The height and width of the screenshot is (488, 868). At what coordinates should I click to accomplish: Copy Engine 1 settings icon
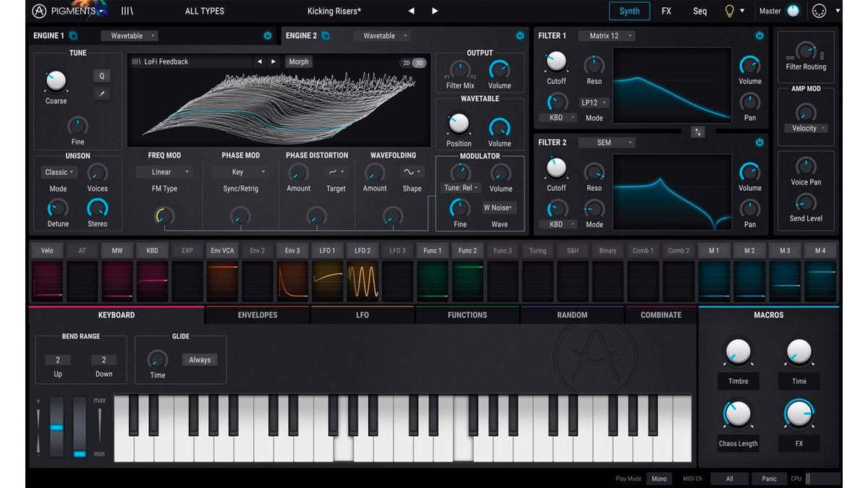click(x=73, y=35)
